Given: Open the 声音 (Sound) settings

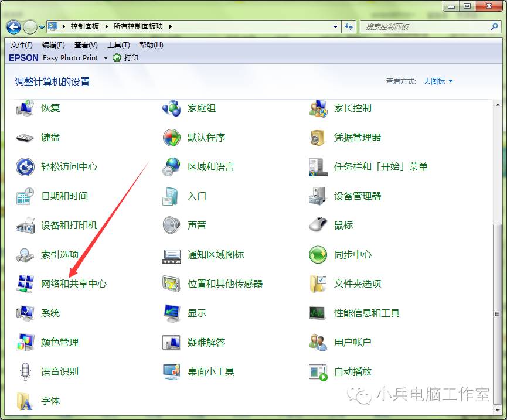Looking at the screenshot, I should click(x=196, y=225).
